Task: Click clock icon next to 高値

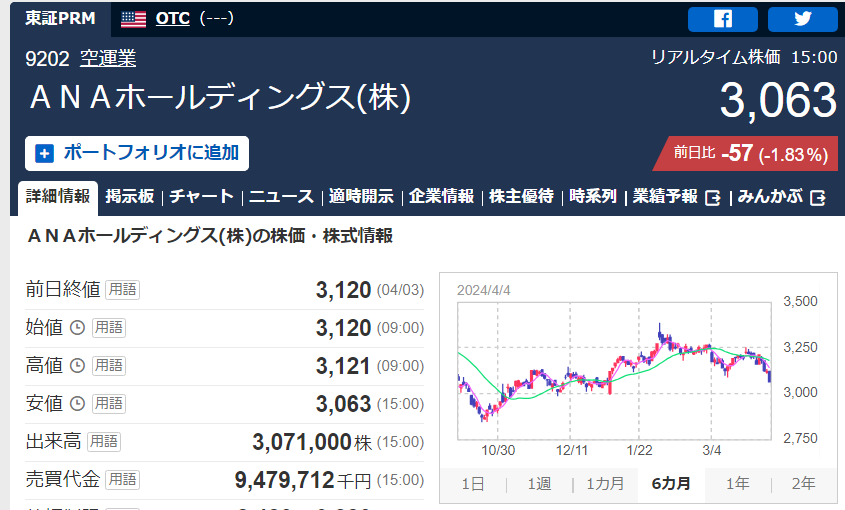Action: click(78, 366)
